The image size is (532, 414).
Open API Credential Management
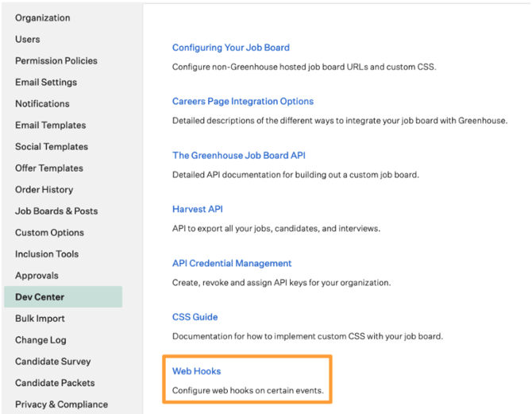232,263
